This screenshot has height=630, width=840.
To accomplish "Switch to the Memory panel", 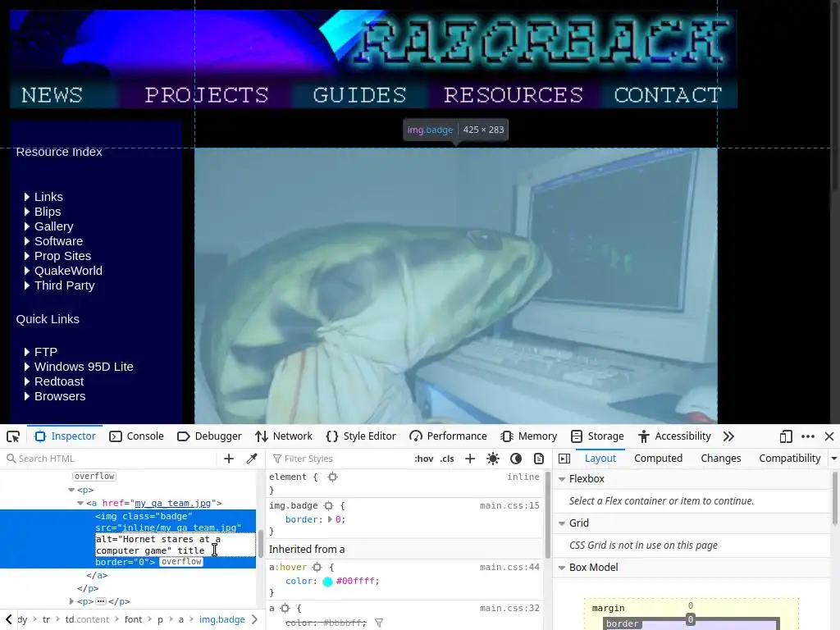I will (x=529, y=436).
